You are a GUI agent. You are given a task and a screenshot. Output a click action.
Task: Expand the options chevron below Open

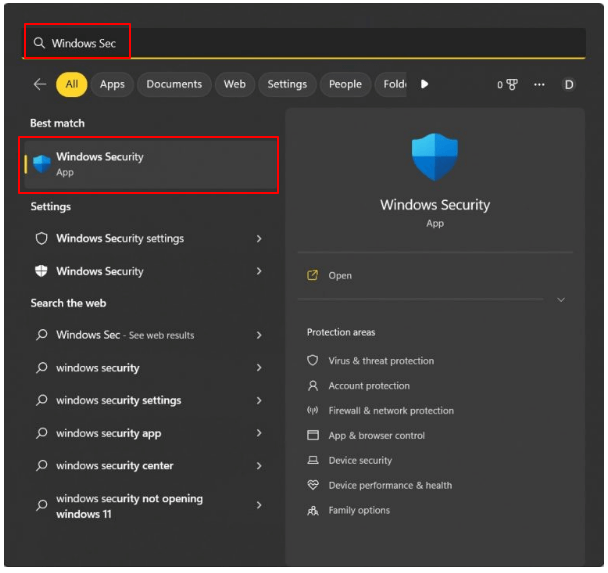click(560, 300)
